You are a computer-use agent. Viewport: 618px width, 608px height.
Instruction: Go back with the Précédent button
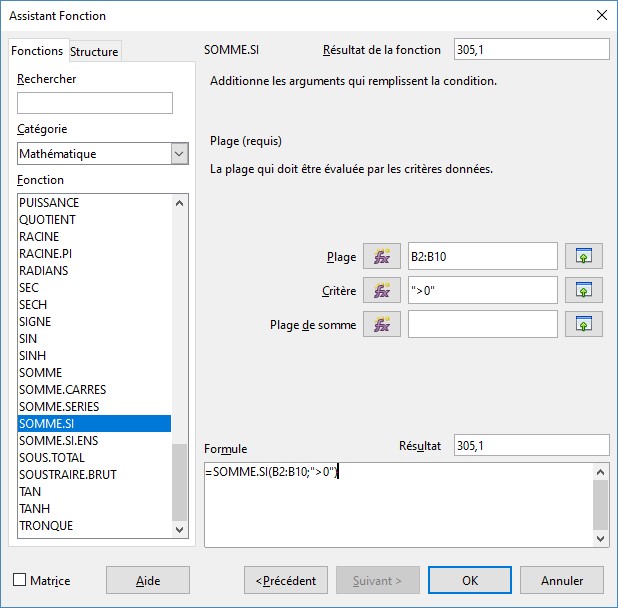286,580
